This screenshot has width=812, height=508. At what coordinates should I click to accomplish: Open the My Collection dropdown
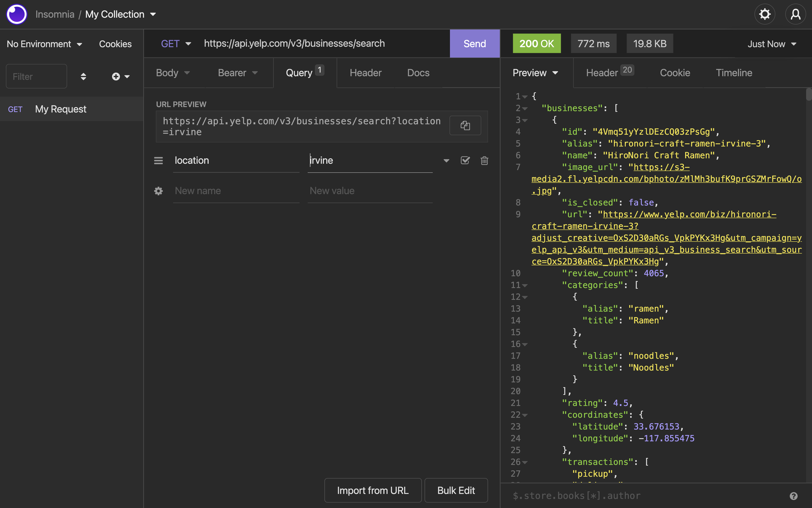(x=121, y=15)
